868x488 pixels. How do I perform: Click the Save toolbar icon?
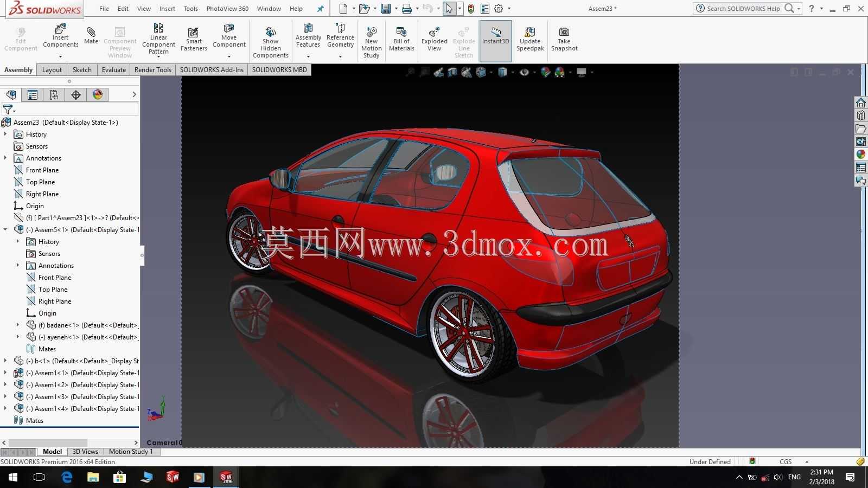(x=386, y=9)
